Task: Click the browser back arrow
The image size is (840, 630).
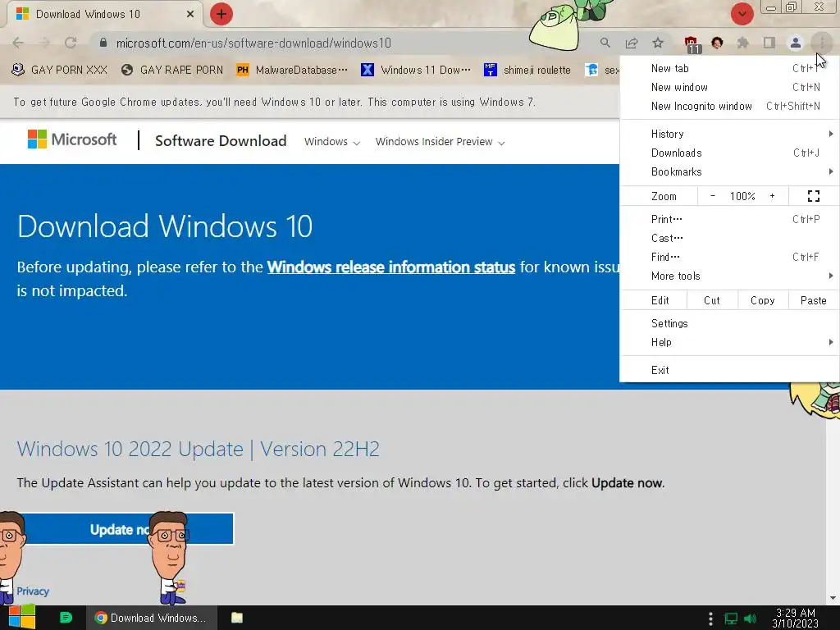Action: pos(18,43)
